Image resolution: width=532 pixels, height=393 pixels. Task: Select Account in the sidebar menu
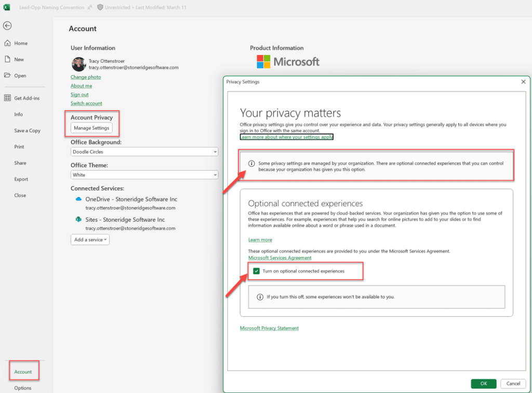point(23,372)
